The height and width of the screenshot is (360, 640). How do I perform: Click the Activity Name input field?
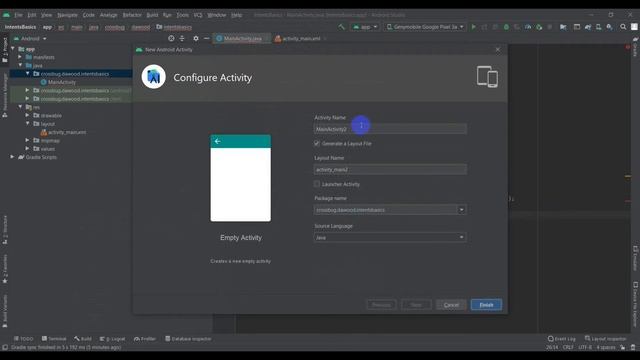click(x=390, y=129)
